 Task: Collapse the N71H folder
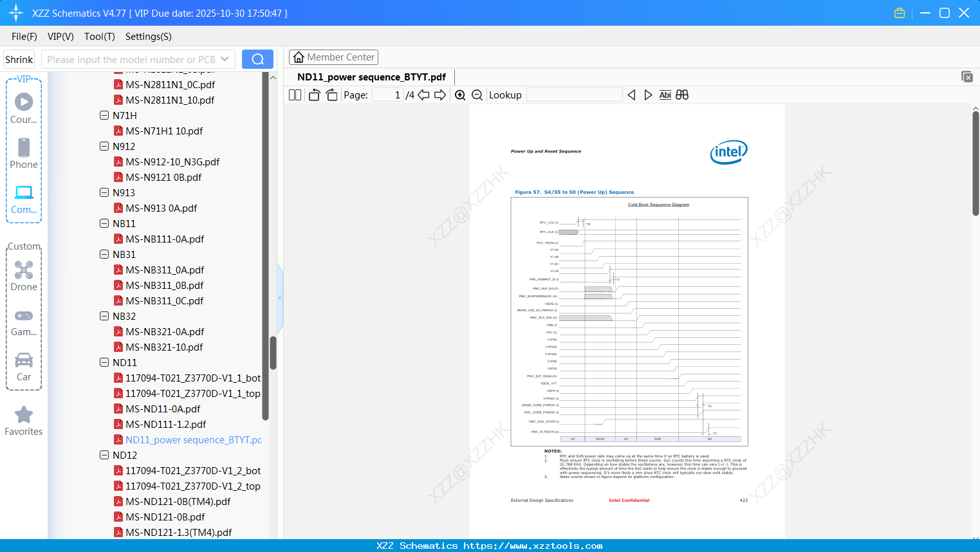pos(104,115)
